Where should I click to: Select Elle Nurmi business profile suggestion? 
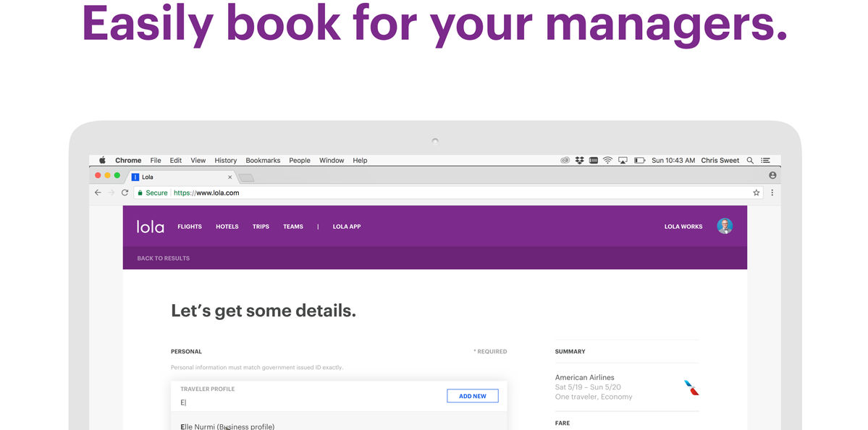pos(227,426)
